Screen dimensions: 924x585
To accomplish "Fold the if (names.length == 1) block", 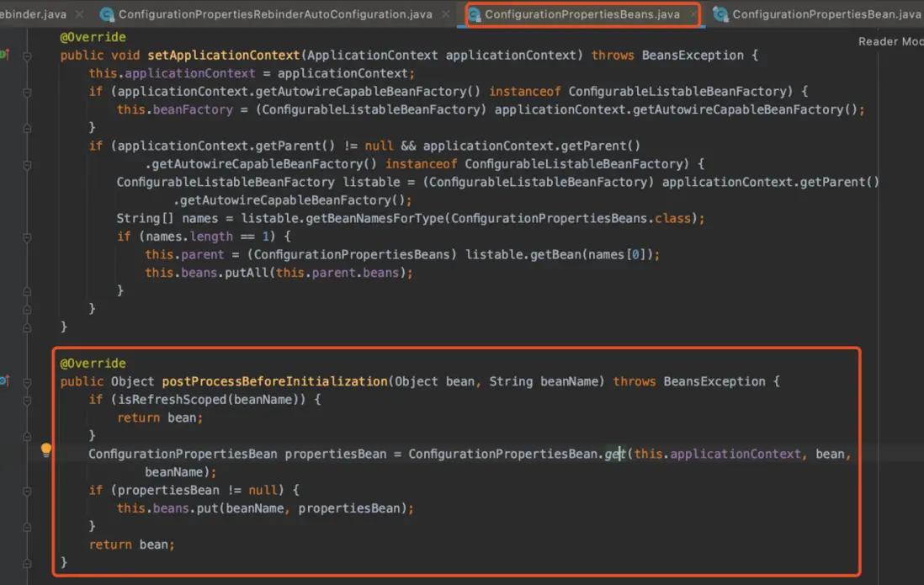I will pyautogui.click(x=27, y=237).
